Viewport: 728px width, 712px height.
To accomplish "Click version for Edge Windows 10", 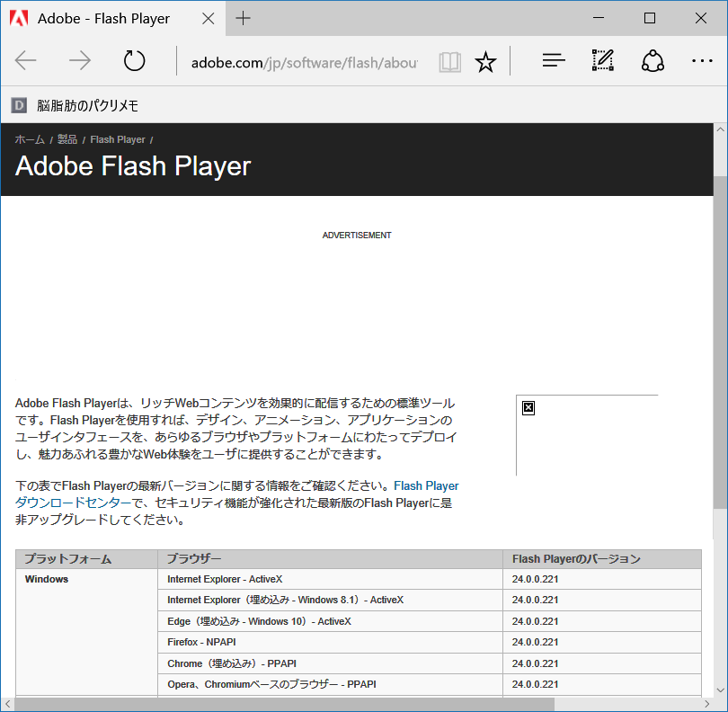I will 535,621.
